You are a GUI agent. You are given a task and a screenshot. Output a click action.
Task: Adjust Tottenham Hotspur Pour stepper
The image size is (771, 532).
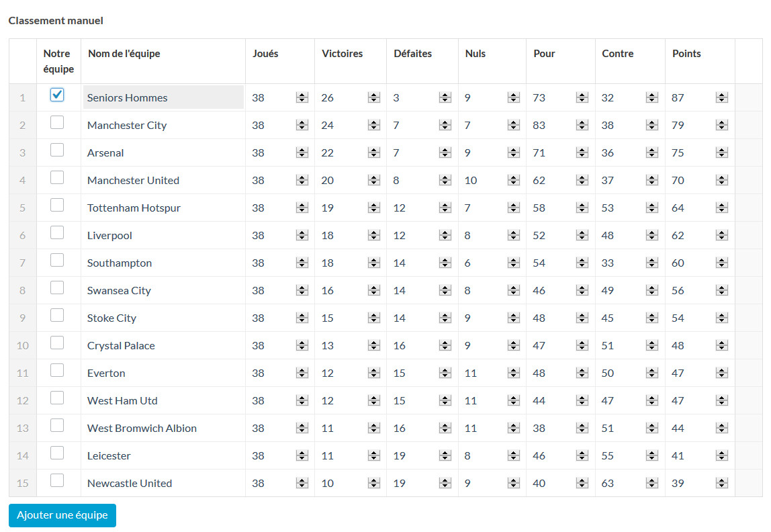click(x=582, y=208)
